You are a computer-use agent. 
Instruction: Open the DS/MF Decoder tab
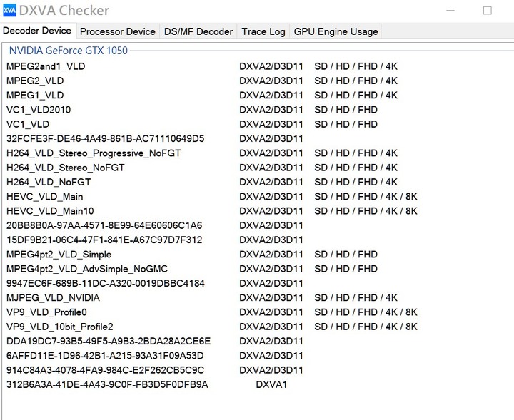(198, 31)
